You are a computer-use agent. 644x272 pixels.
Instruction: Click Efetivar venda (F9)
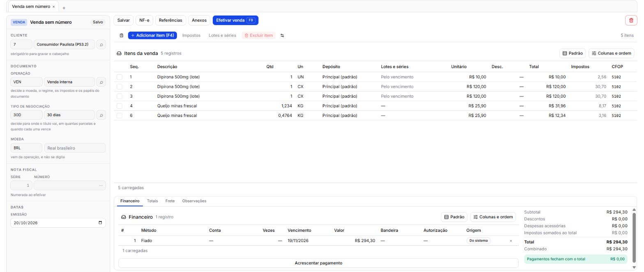coord(235,20)
